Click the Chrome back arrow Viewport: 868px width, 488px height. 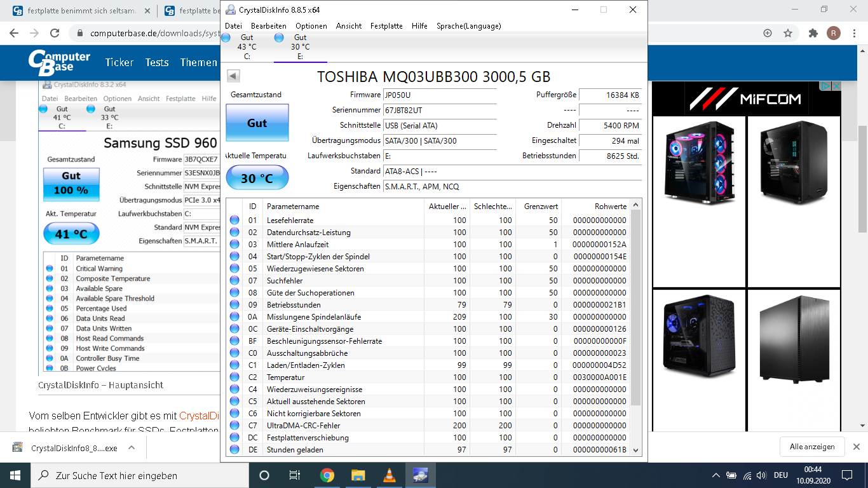pos(14,33)
